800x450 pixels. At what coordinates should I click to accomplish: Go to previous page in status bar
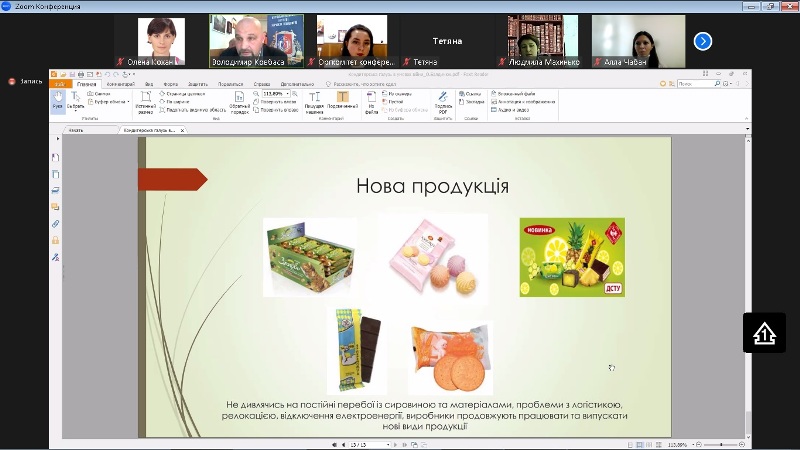343,445
